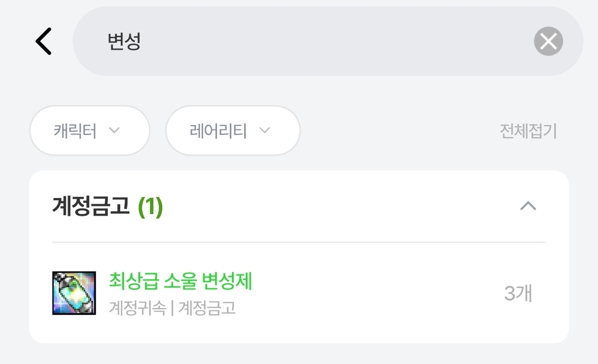This screenshot has height=364, width=598.
Task: Collapse the 계정금고 section with the up chevron
Action: tap(528, 206)
